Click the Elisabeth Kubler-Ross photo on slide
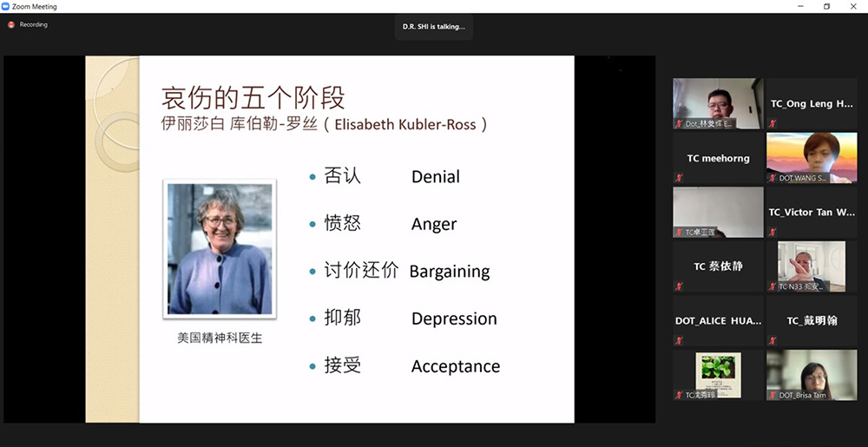868x447 pixels. pos(220,249)
